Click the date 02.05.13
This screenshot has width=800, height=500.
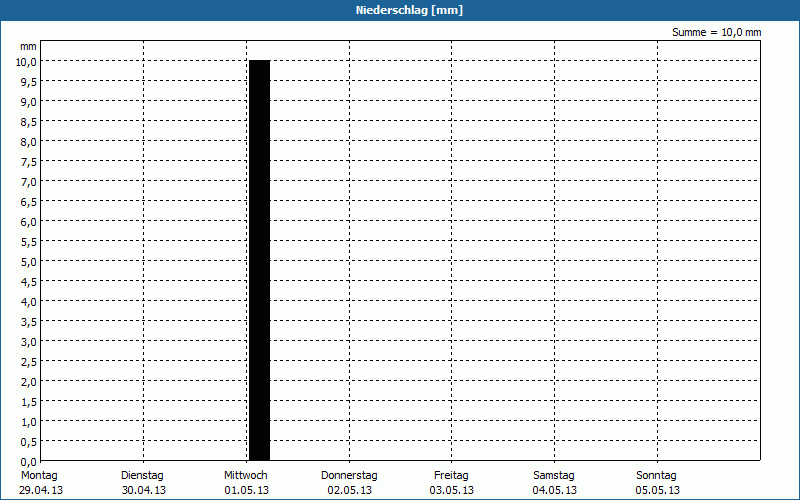349,490
